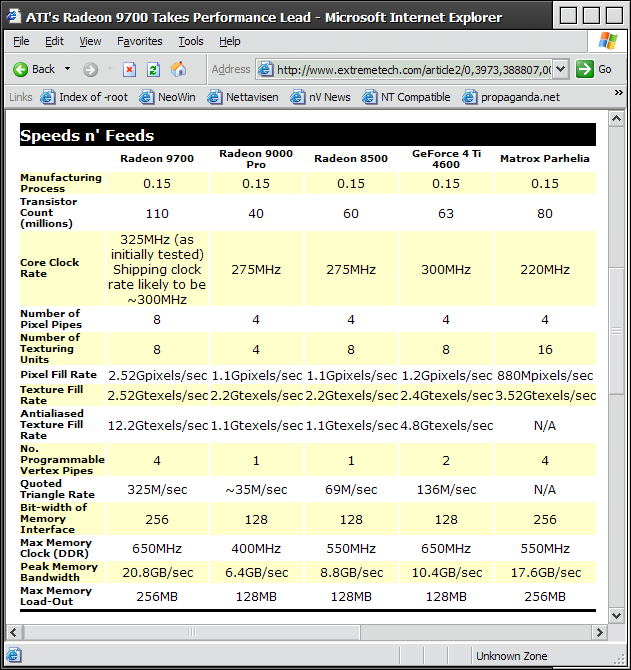Go back with the Back arrow

coord(34,69)
